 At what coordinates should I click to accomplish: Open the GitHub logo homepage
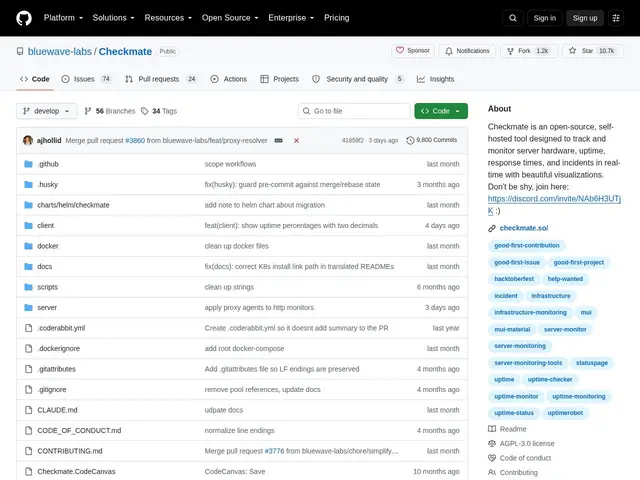24,18
